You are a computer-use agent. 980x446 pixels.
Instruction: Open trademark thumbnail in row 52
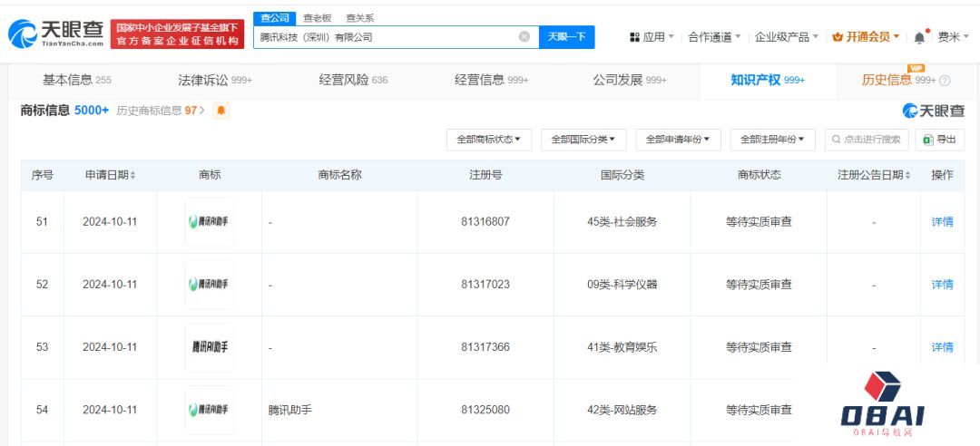pos(209,285)
